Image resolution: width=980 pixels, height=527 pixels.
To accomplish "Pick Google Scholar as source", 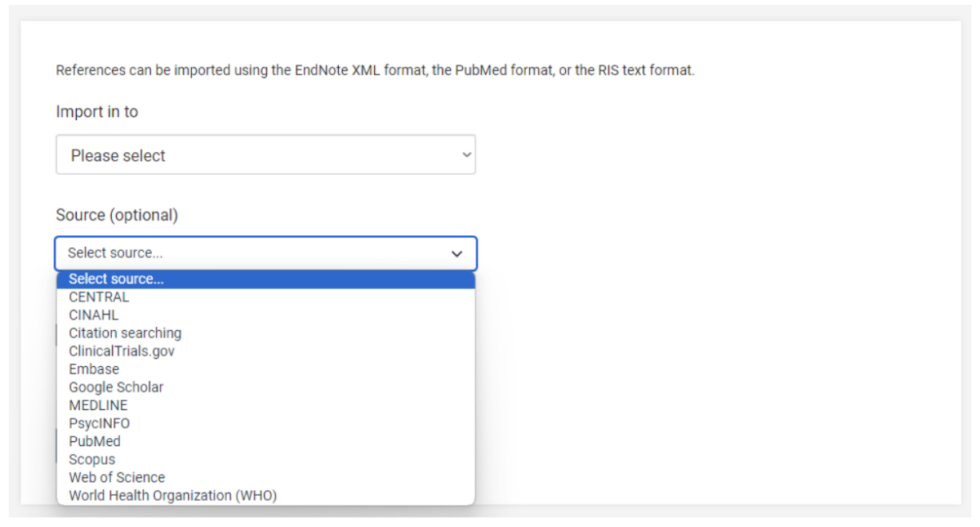I will (116, 387).
